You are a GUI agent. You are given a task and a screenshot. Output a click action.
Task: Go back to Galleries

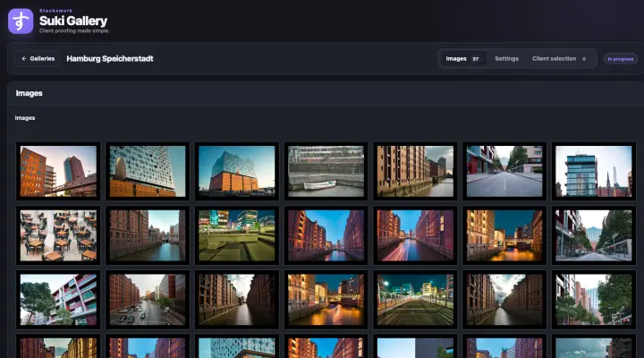[x=38, y=59]
